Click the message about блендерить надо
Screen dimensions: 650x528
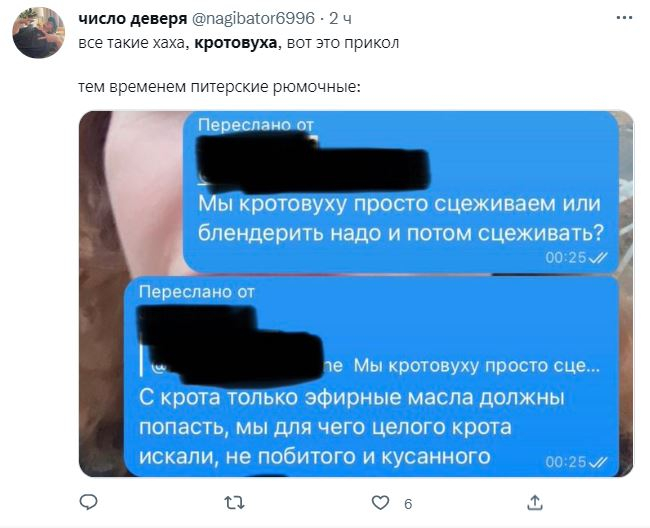(400, 219)
